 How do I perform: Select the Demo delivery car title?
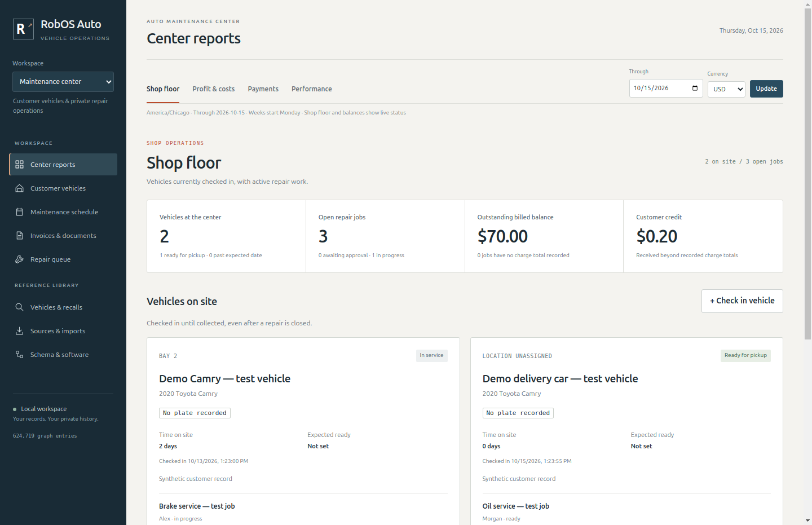point(560,379)
